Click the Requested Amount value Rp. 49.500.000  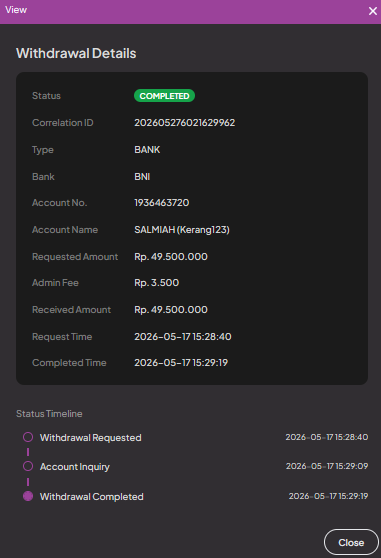[x=171, y=257]
